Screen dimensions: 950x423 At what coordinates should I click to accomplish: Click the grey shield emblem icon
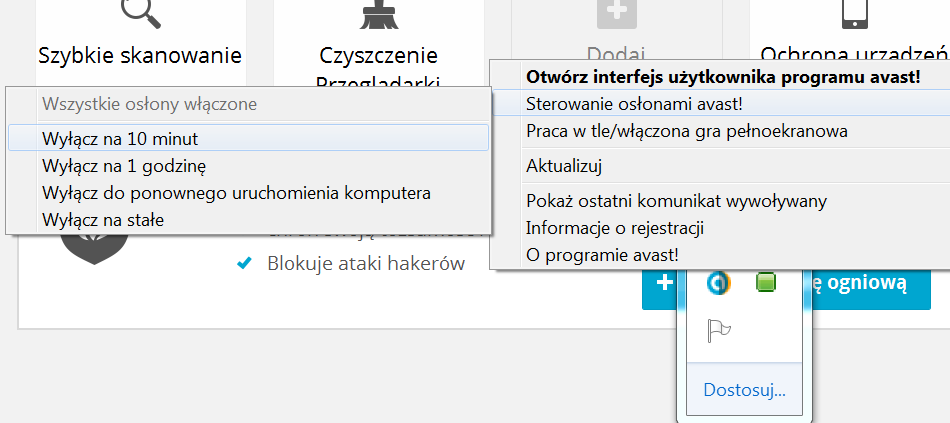(95, 250)
